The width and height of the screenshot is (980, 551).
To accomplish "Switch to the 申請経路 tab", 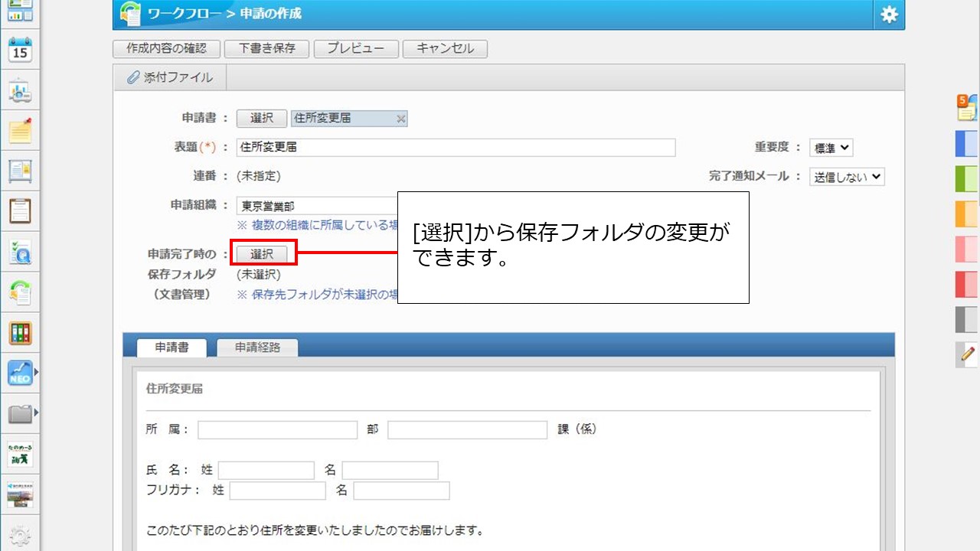I will pos(257,347).
